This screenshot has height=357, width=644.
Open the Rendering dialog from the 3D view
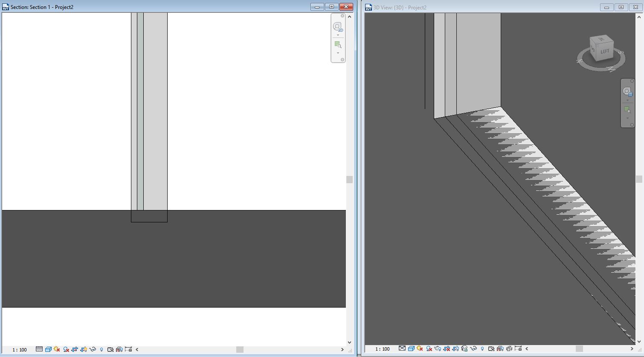[437, 349]
